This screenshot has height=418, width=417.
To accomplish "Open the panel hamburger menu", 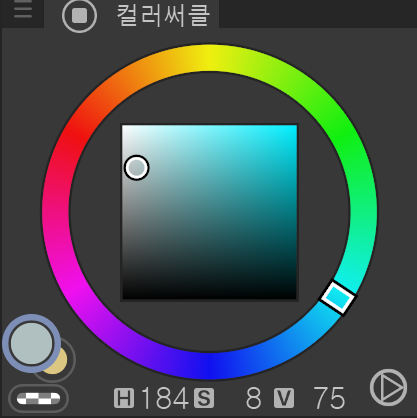I will [x=23, y=10].
